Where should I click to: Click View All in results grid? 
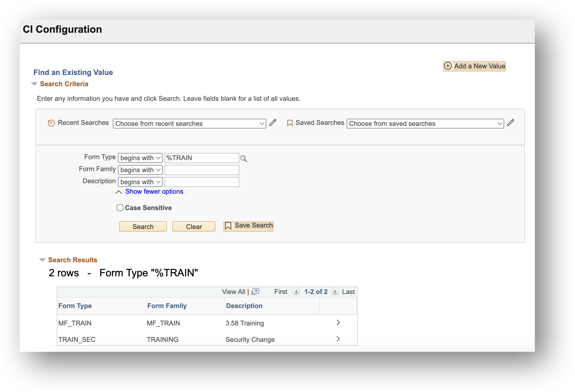pyautogui.click(x=234, y=292)
